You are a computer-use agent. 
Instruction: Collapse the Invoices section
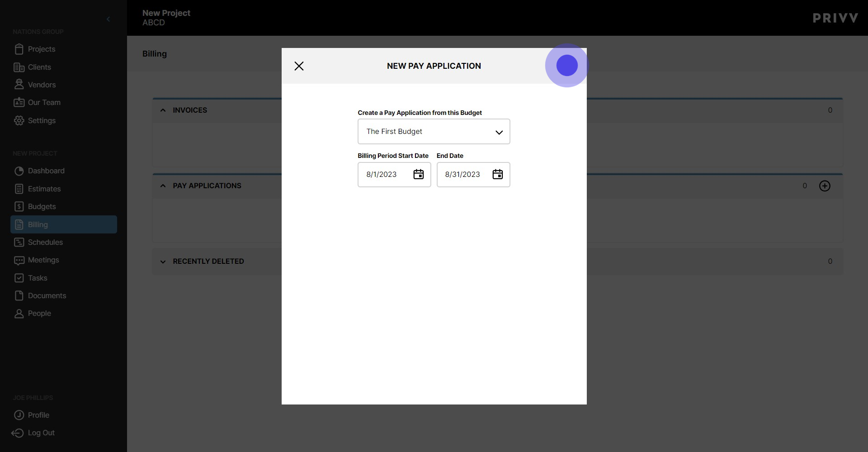pos(163,110)
